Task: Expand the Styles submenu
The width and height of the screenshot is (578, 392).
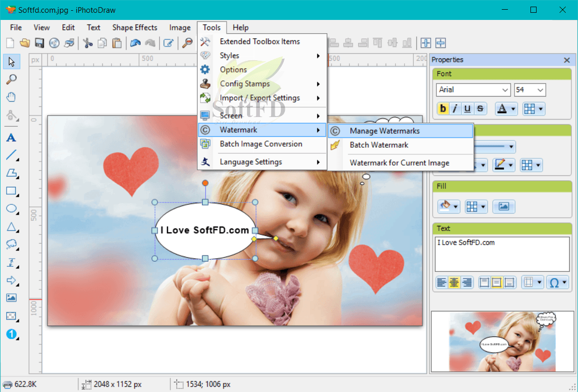Action: (x=262, y=56)
